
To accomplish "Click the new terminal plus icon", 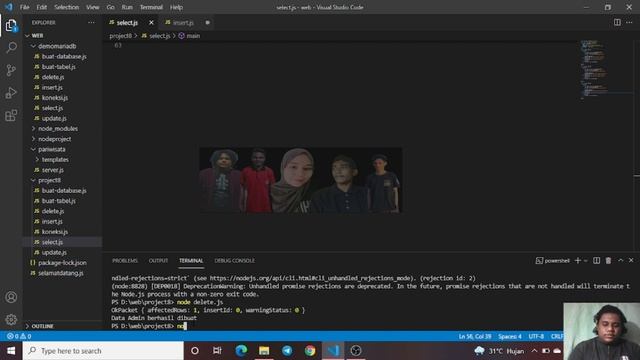I will tap(578, 260).
